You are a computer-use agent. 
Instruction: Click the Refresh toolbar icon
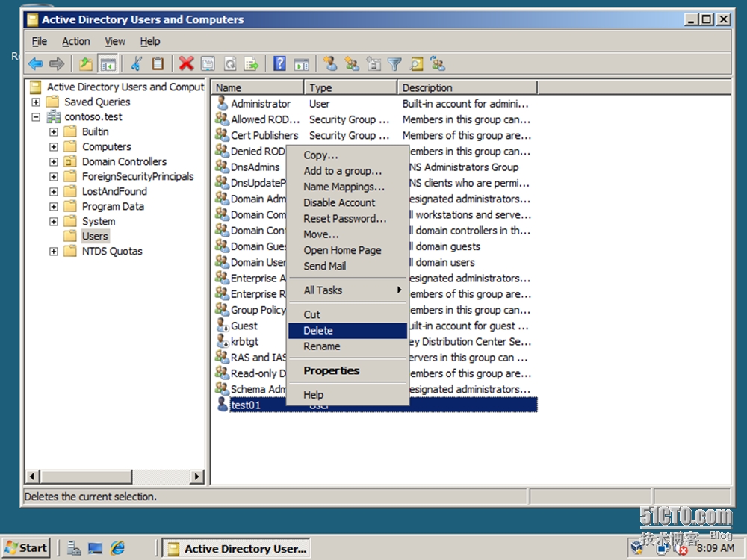tap(229, 63)
